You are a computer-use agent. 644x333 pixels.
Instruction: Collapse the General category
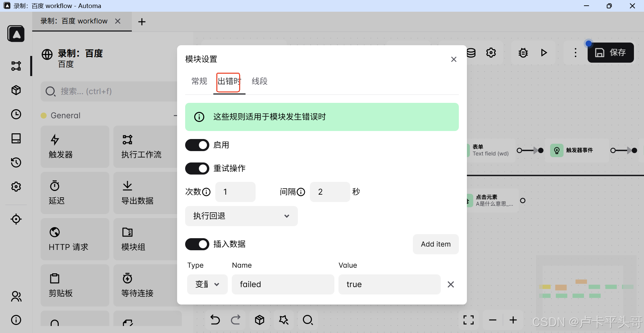pyautogui.click(x=175, y=115)
